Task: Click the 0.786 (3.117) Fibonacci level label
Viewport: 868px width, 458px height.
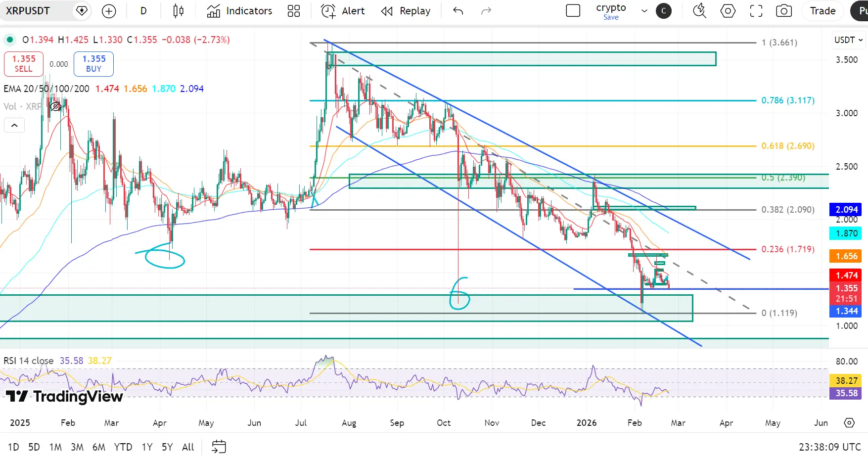Action: (x=788, y=100)
